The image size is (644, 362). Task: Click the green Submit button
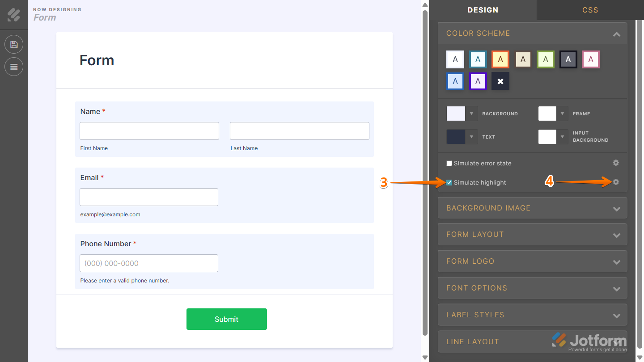[227, 319]
